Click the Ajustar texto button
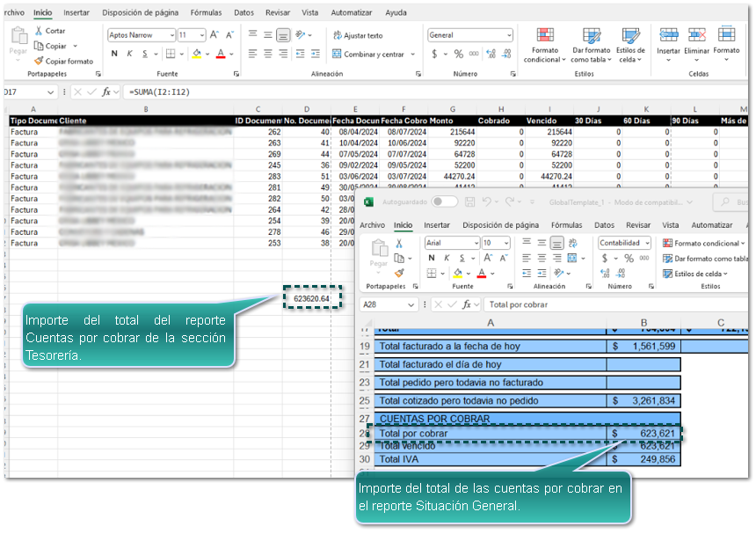Image resolution: width=756 pixels, height=534 pixels. [x=357, y=35]
